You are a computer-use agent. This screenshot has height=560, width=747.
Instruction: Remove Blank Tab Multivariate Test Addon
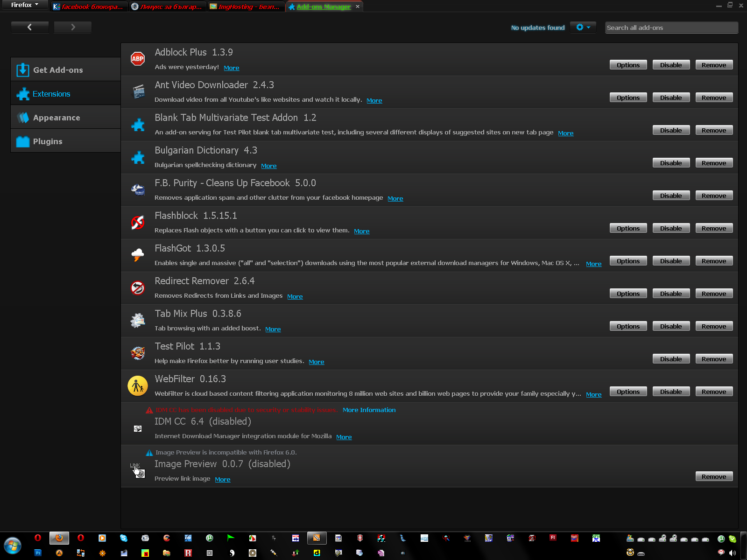tap(714, 130)
